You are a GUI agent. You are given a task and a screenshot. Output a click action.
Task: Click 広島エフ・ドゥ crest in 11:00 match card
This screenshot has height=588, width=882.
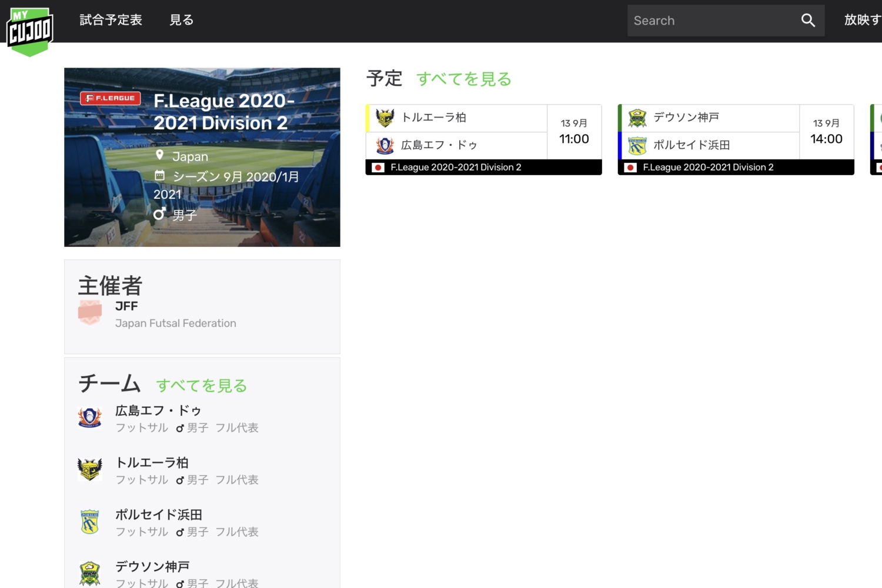pyautogui.click(x=385, y=145)
